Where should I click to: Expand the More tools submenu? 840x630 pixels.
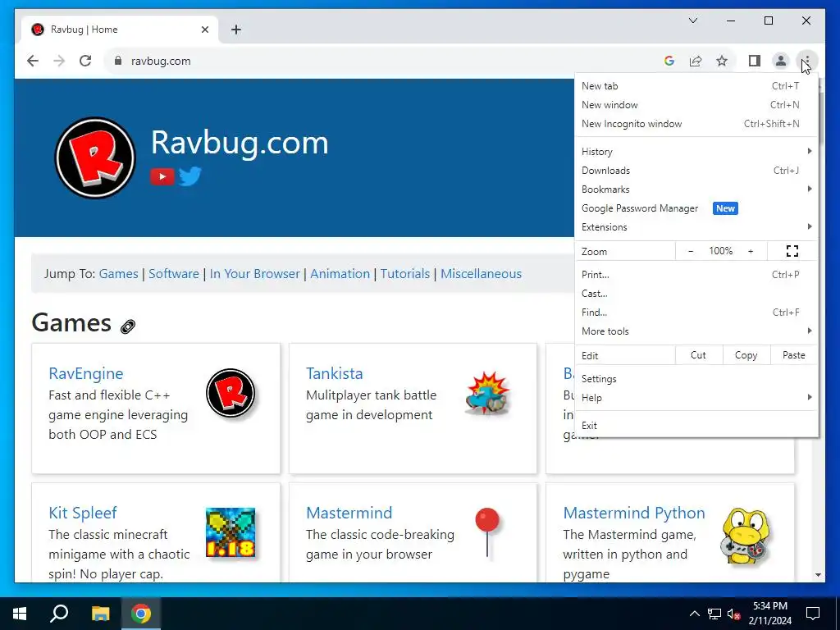[696, 331]
